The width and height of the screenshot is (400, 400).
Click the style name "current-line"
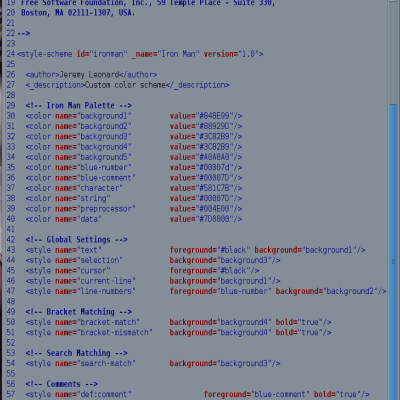click(x=95, y=281)
